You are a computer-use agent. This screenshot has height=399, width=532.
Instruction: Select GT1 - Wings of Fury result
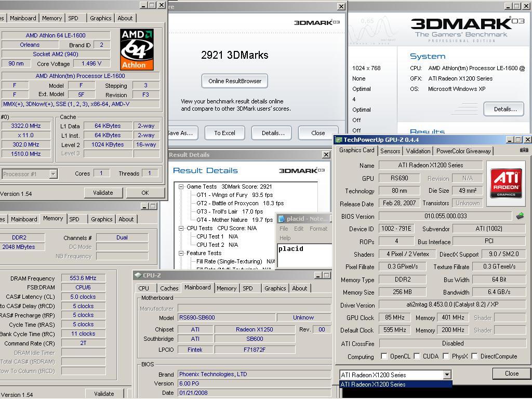pos(234,195)
